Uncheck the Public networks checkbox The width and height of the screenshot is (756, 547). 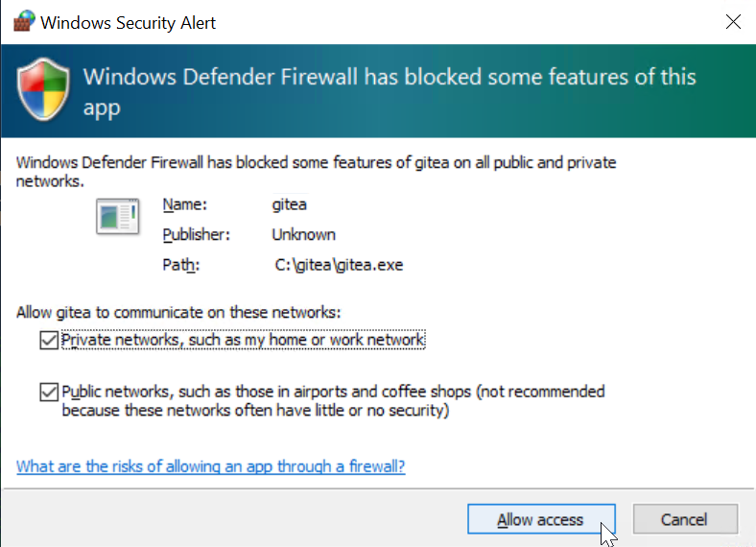[x=49, y=392]
